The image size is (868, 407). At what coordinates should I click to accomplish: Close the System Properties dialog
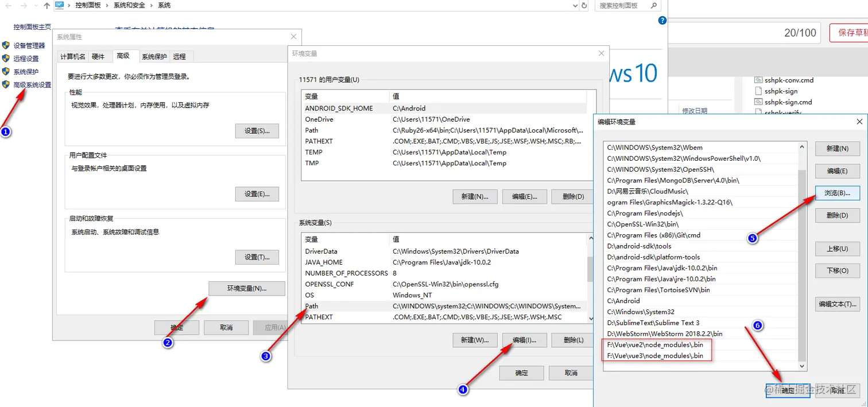pyautogui.click(x=294, y=37)
